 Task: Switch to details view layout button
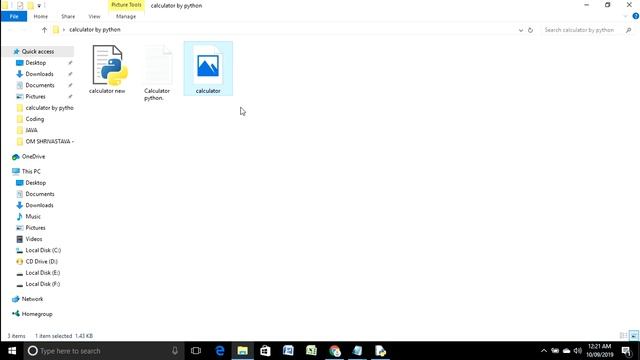click(623, 336)
